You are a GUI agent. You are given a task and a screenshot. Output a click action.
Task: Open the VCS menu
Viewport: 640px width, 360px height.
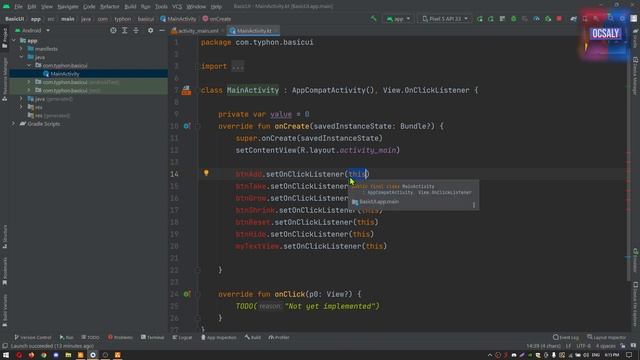point(177,7)
